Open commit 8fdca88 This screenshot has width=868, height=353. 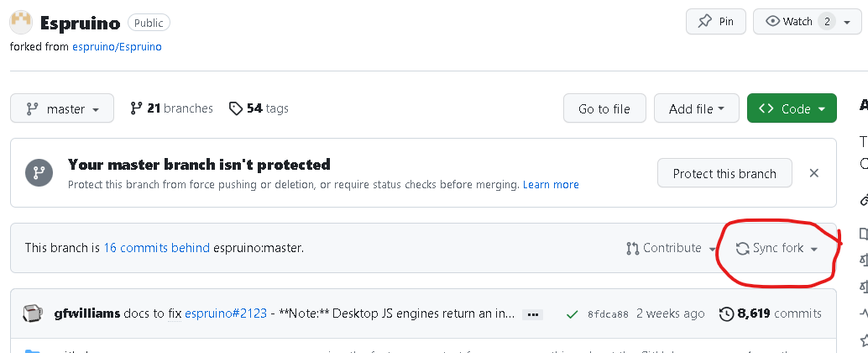(x=608, y=314)
